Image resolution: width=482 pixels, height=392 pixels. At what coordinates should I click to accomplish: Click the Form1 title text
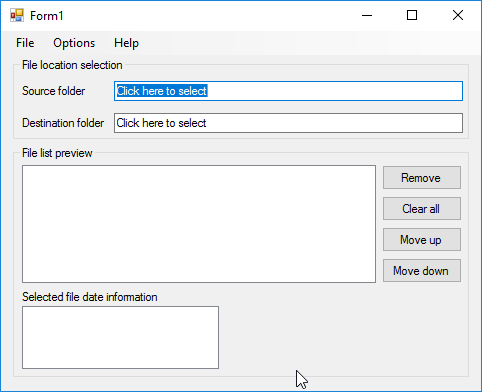pos(47,16)
